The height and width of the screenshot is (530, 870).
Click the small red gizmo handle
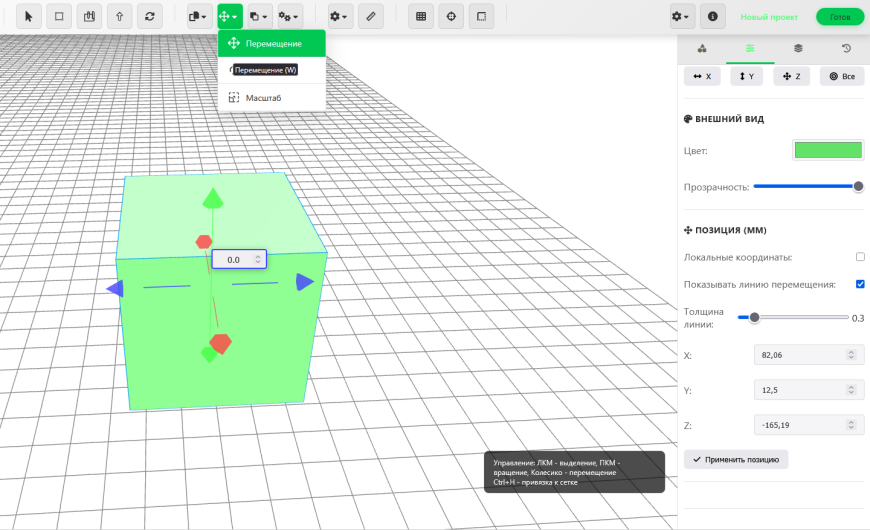pos(204,242)
